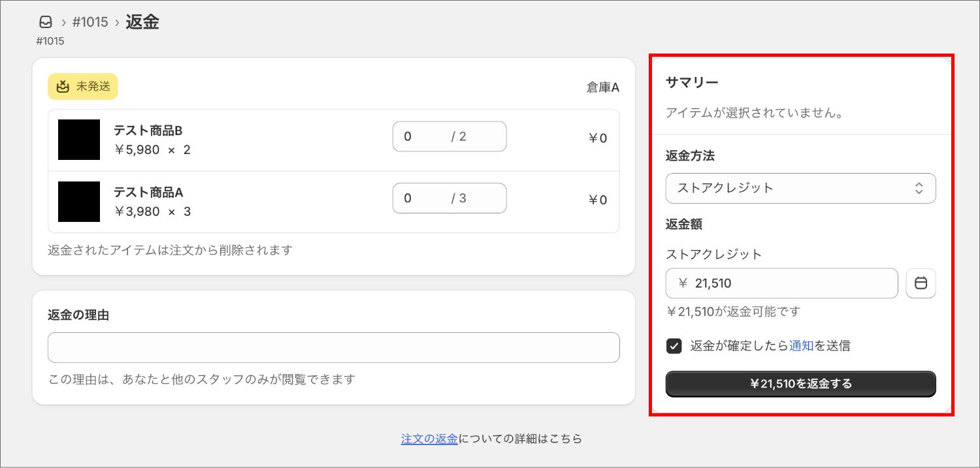
Task: Open the 返金方法 ストアクレジット dropdown
Action: point(800,188)
